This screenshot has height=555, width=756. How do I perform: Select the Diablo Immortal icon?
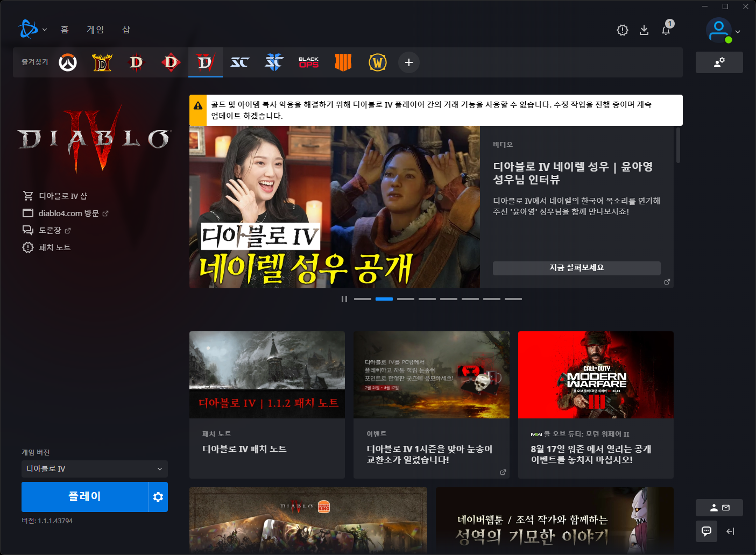point(171,62)
